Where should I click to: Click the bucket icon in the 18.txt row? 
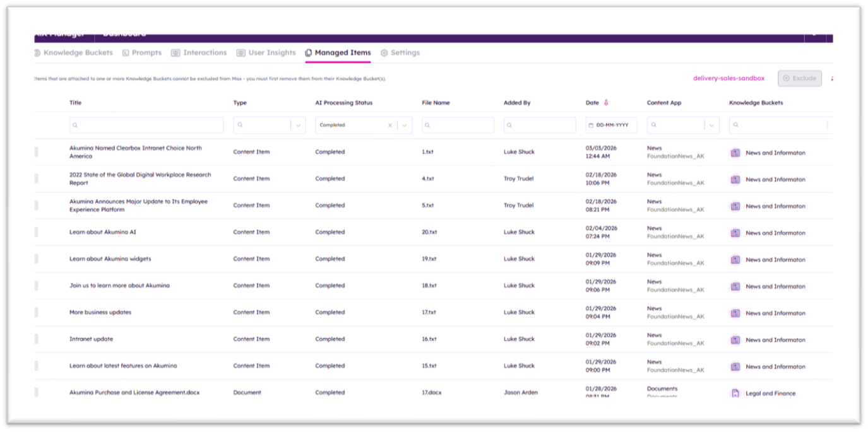coord(735,286)
